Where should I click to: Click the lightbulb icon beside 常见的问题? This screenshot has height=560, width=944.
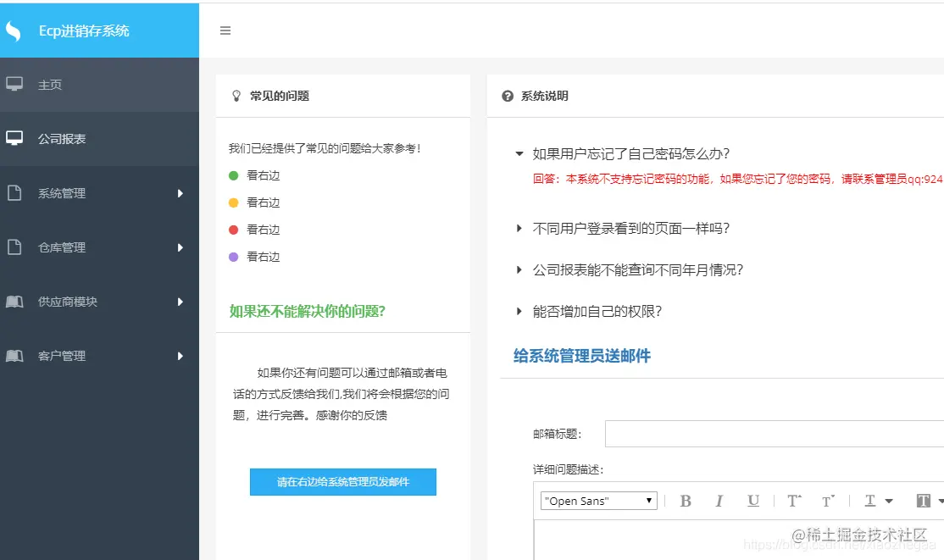(236, 96)
